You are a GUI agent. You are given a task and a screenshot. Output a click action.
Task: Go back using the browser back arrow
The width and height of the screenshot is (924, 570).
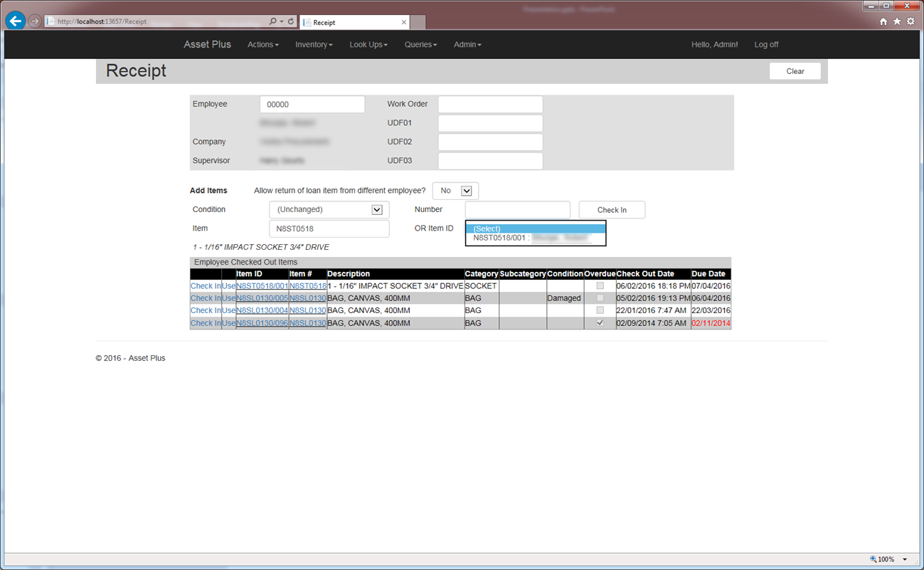pos(16,21)
